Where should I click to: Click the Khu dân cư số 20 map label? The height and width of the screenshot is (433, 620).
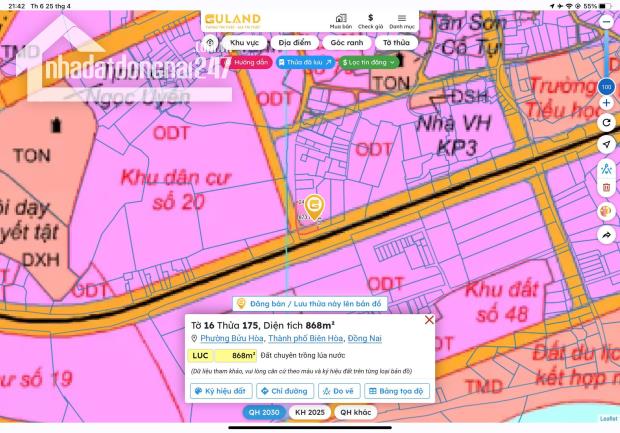pyautogui.click(x=176, y=190)
